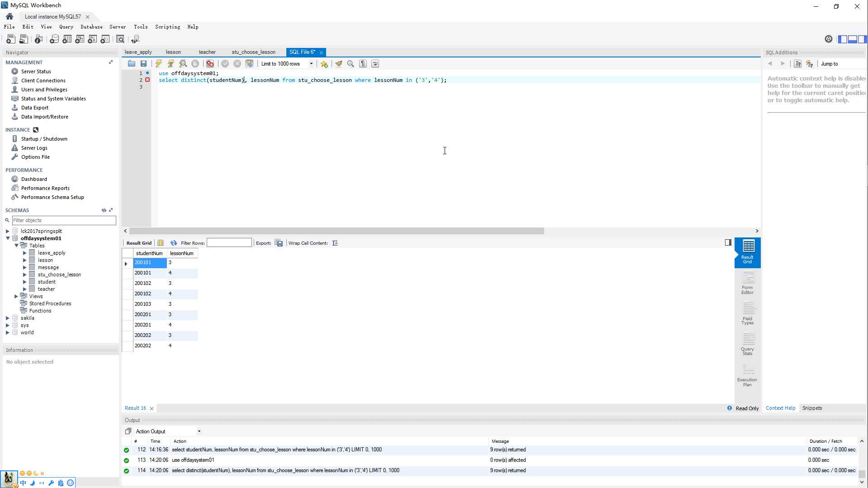
Task: Show Execution Plan panel
Action: [x=747, y=375]
